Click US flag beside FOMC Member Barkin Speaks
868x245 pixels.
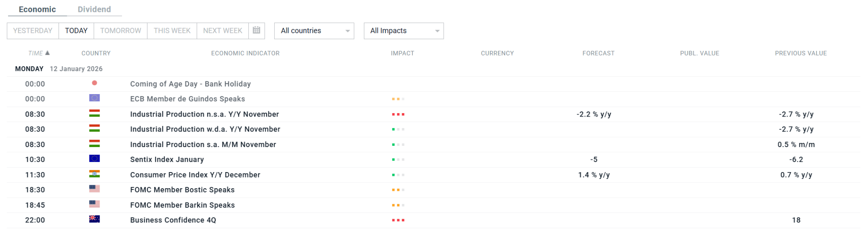coord(95,204)
